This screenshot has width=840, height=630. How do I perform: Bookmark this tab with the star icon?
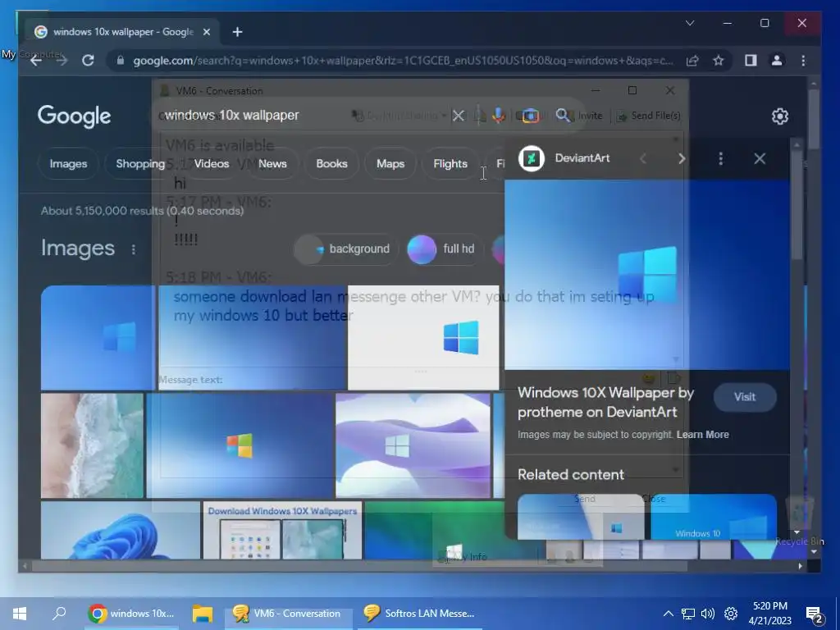719,61
